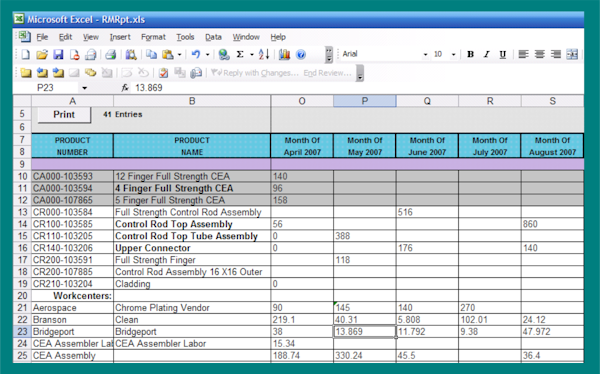Open the View menu

click(x=91, y=37)
